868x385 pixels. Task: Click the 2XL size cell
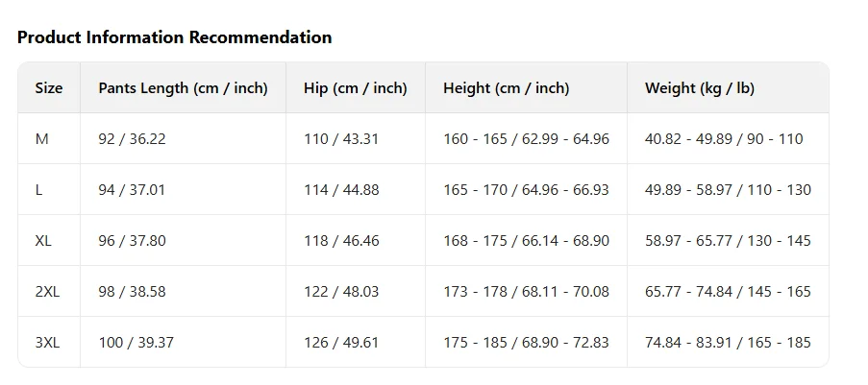(47, 292)
